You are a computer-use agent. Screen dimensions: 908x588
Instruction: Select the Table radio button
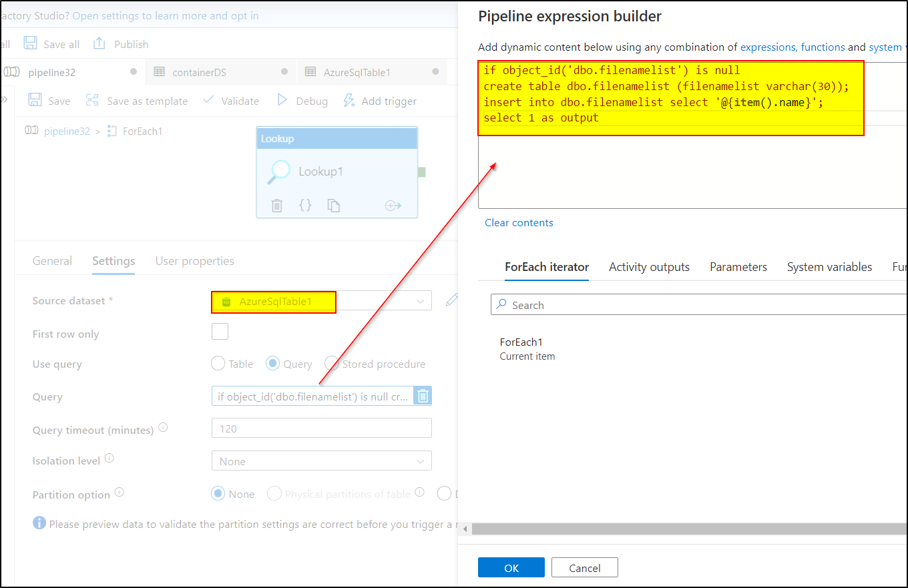[218, 364]
